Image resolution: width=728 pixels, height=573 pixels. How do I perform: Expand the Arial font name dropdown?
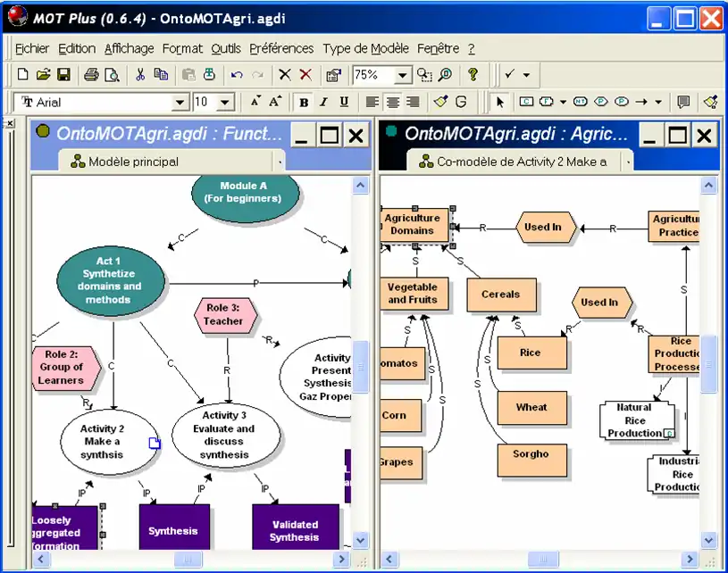(180, 103)
